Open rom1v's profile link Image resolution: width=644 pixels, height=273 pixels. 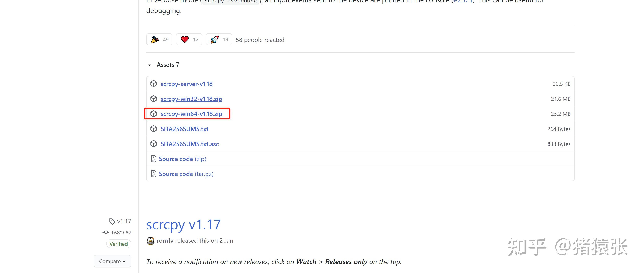coord(165,241)
